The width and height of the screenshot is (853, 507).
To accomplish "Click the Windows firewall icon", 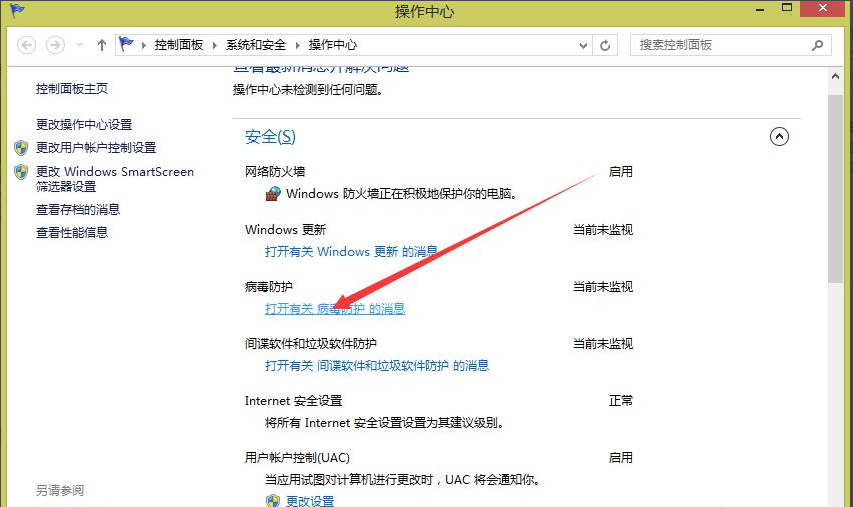I will [x=273, y=194].
